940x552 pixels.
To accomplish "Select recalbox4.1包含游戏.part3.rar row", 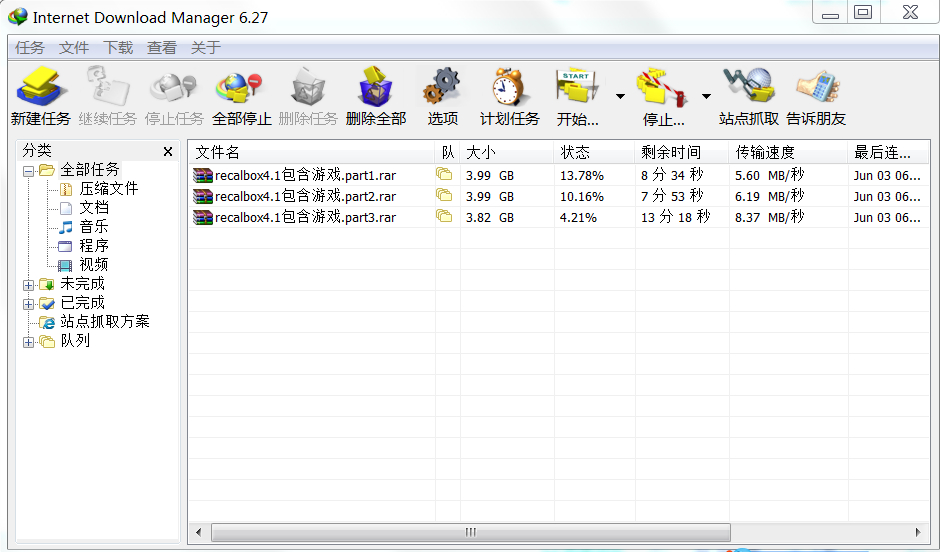I will pos(559,217).
